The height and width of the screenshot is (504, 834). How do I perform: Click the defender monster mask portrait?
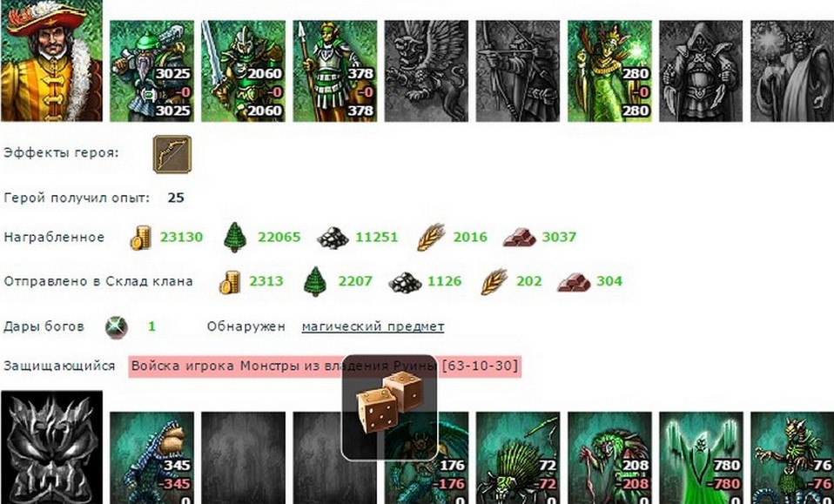pos(51,447)
